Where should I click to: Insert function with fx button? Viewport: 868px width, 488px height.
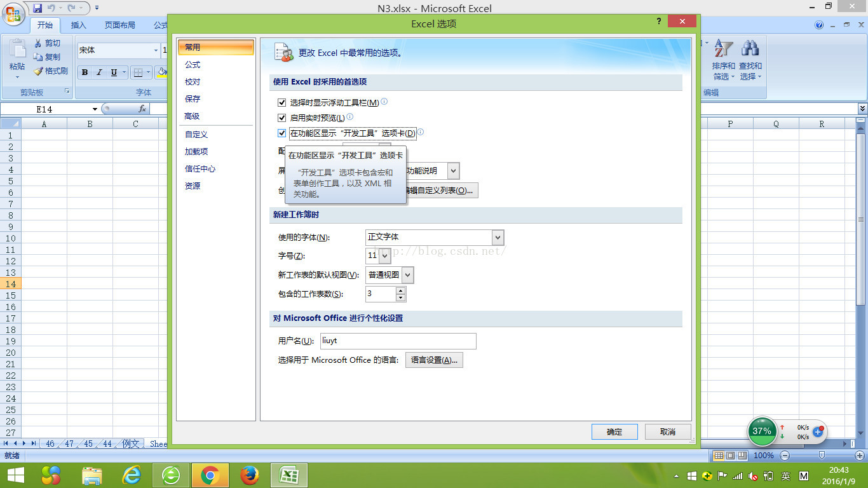point(143,109)
